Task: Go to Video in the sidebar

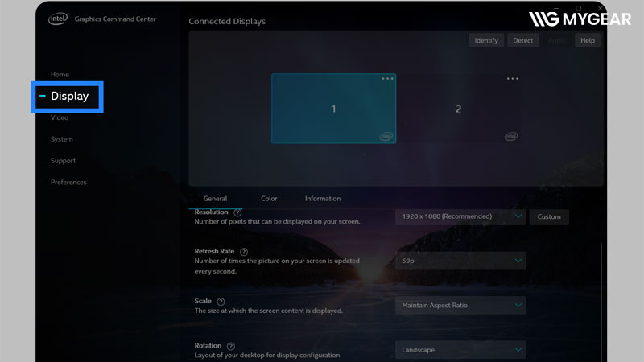Action: [60, 117]
